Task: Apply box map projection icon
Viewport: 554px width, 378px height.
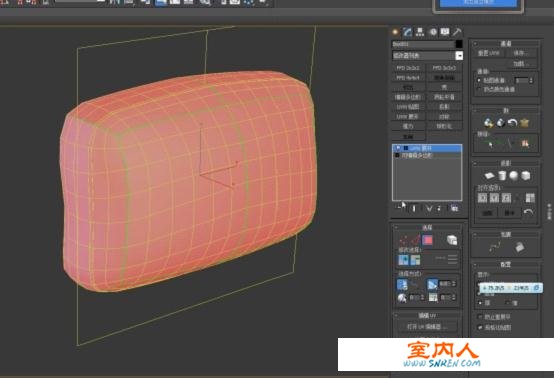Action: pos(526,175)
